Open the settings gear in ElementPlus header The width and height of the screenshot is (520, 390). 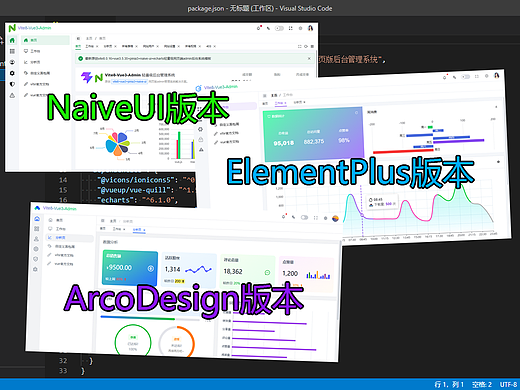[487, 76]
